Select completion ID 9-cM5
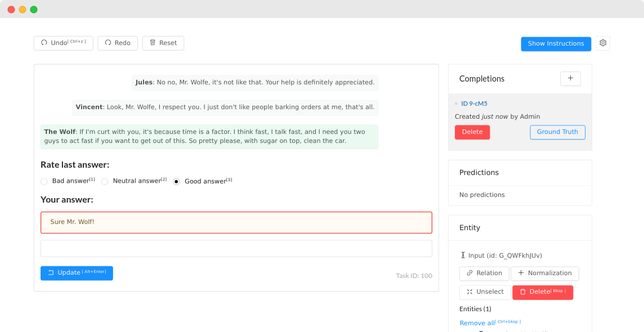This screenshot has width=644, height=332. (x=474, y=104)
